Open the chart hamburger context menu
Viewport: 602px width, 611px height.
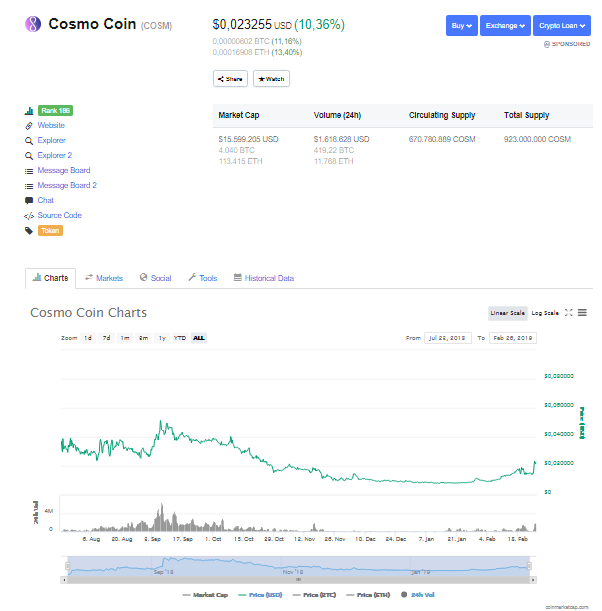point(582,313)
